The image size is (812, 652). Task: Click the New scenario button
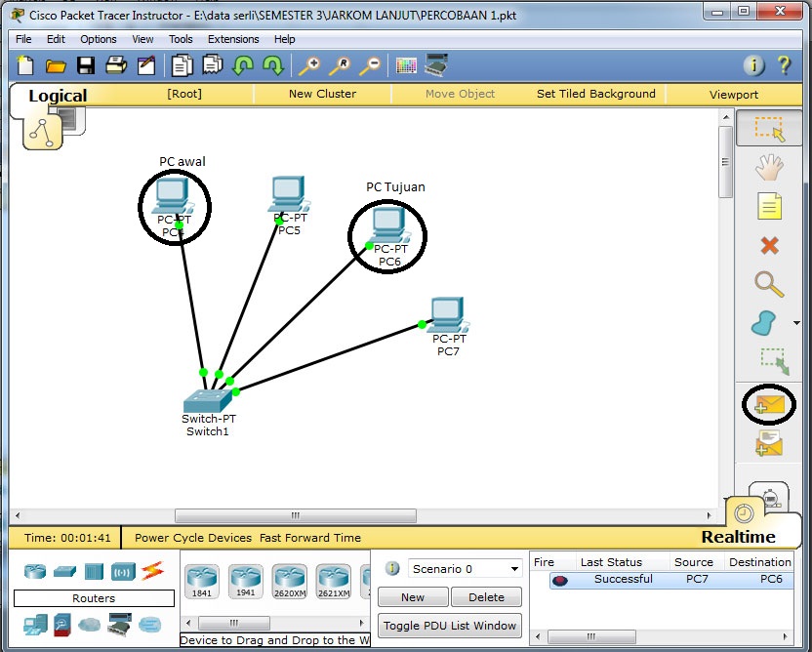(413, 597)
